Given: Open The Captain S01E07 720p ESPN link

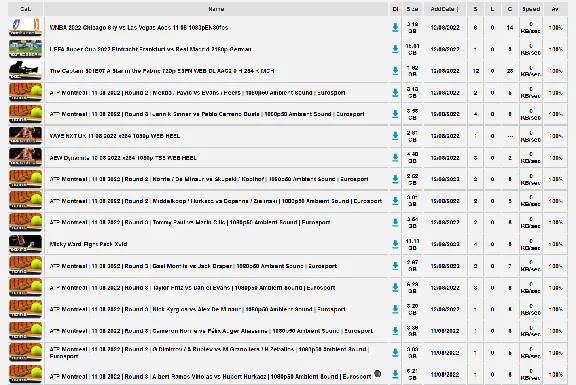Looking at the screenshot, I should 162,71.
